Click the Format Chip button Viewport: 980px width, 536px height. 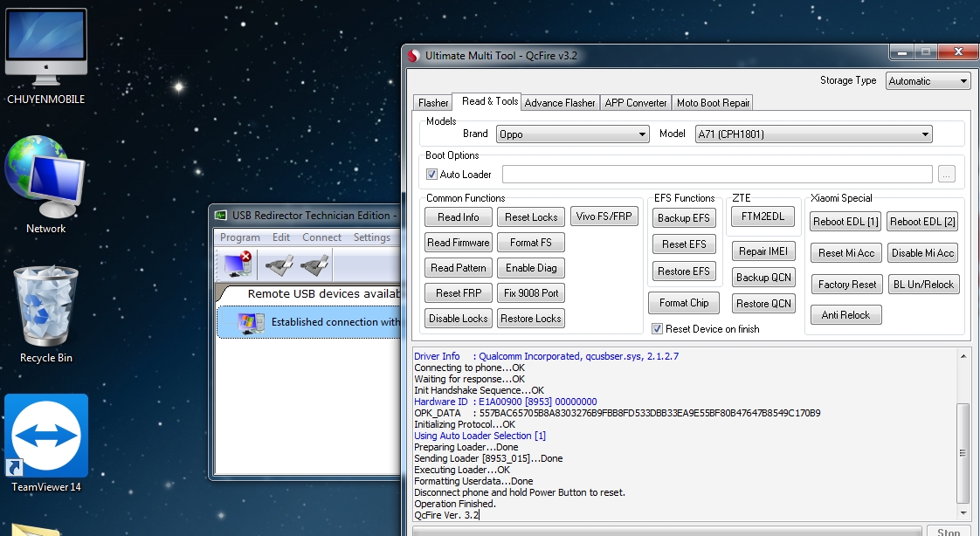[684, 303]
